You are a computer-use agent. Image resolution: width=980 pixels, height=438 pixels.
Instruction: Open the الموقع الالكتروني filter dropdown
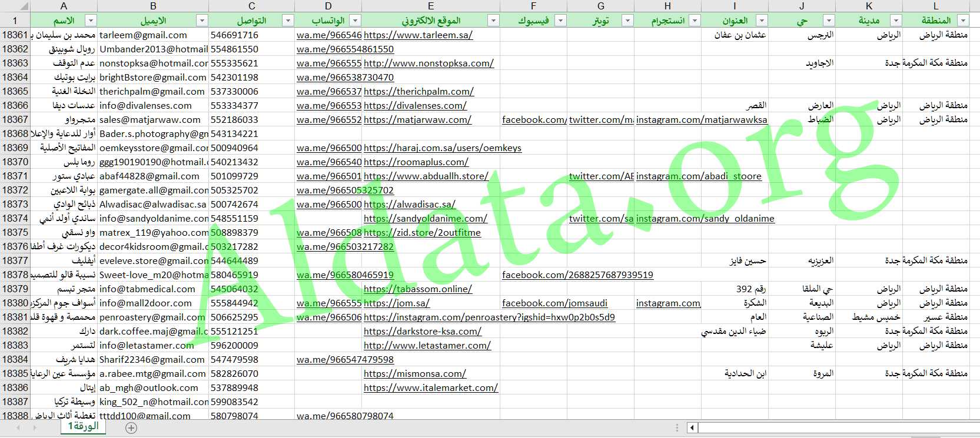(493, 21)
